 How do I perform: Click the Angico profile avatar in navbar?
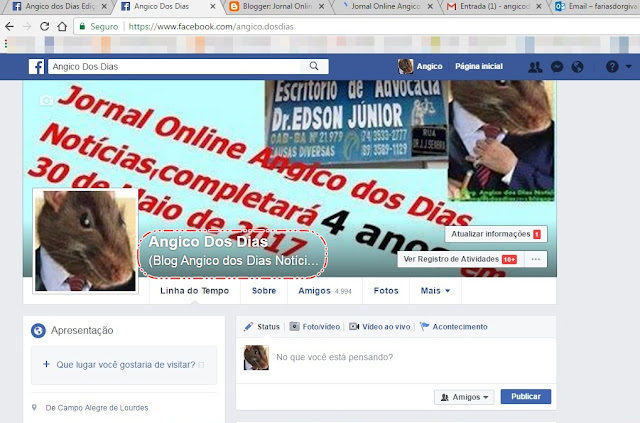tap(405, 66)
